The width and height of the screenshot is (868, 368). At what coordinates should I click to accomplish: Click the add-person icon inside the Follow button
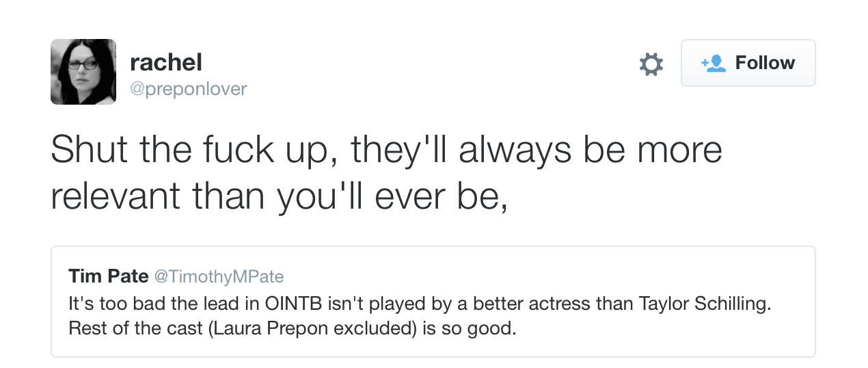coord(713,64)
